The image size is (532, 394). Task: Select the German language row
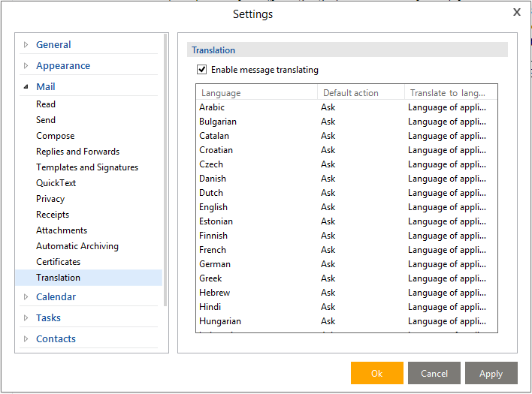pos(346,264)
